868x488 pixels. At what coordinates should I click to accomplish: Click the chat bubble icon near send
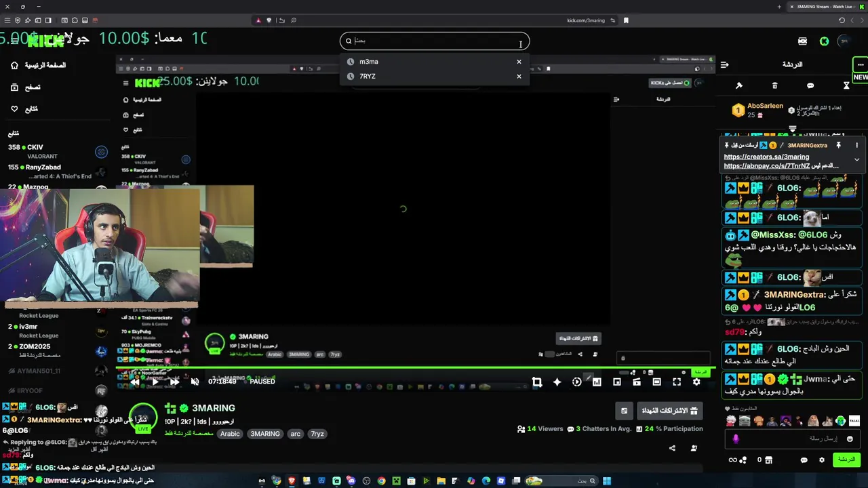click(804, 460)
